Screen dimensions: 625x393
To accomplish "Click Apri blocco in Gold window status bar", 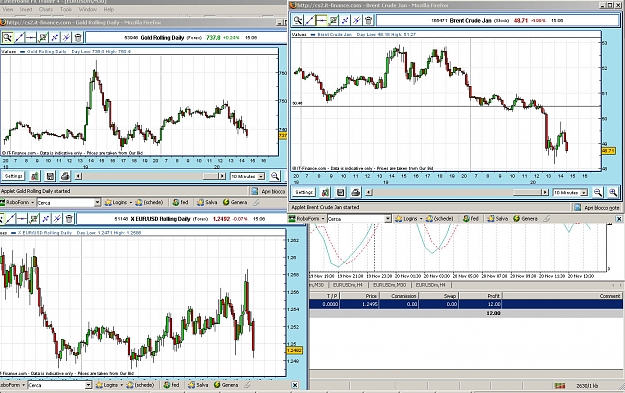I will 269,191.
